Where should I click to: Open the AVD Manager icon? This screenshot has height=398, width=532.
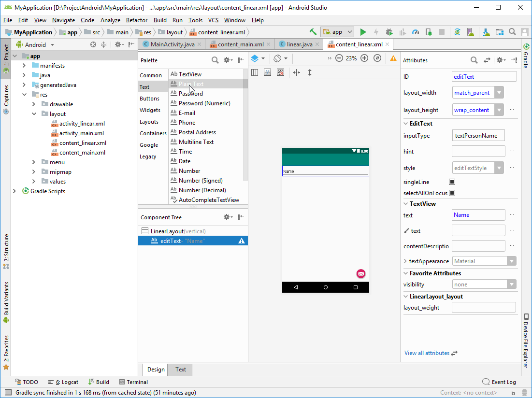pyautogui.click(x=470, y=32)
